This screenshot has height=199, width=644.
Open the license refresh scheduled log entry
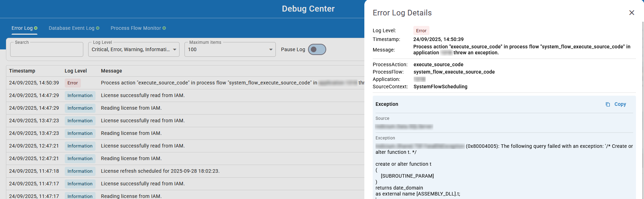tap(160, 171)
